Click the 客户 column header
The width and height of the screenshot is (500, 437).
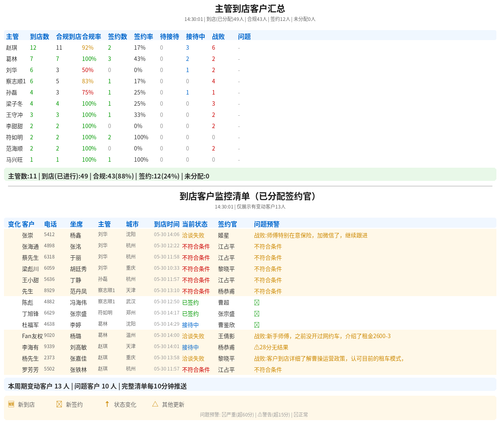[x=28, y=224]
